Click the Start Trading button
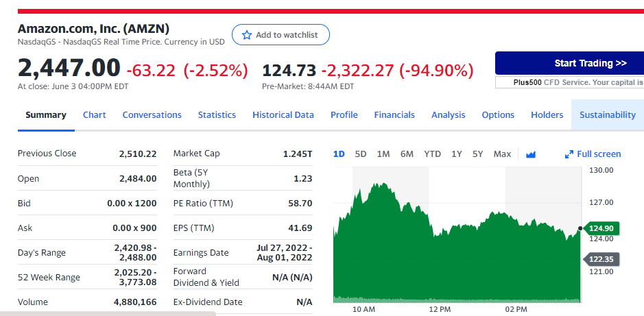644x316 pixels. [x=569, y=63]
